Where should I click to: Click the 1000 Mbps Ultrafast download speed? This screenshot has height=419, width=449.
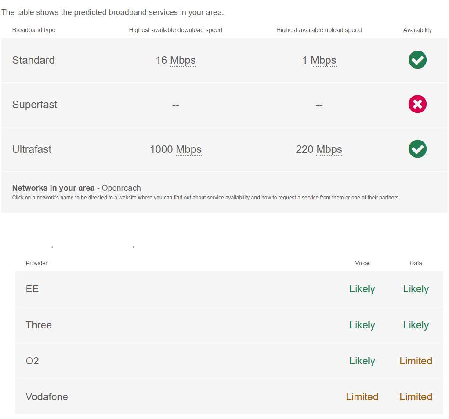coord(175,149)
